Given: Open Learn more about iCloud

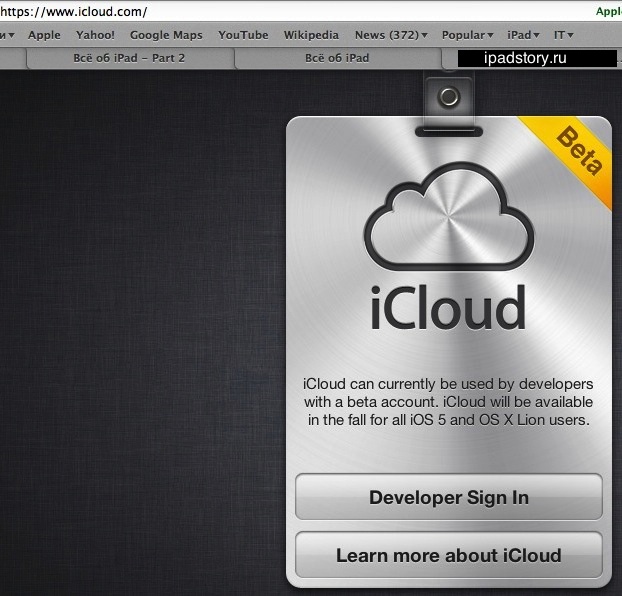Looking at the screenshot, I should [448, 555].
